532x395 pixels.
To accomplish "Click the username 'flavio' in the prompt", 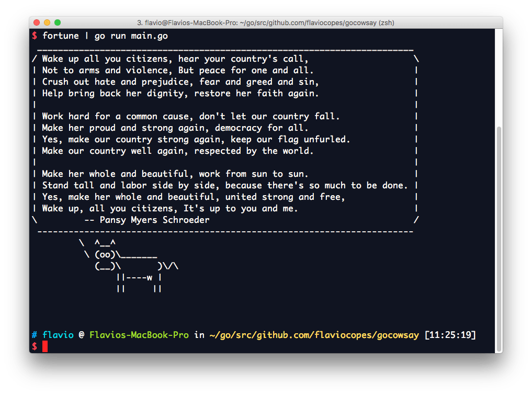I will [58, 335].
